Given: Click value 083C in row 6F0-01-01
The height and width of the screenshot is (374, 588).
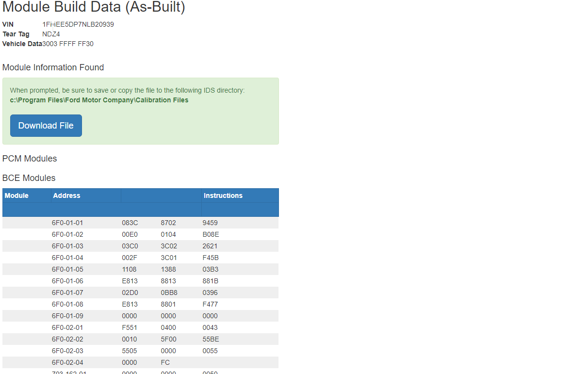Looking at the screenshot, I should click(x=130, y=223).
